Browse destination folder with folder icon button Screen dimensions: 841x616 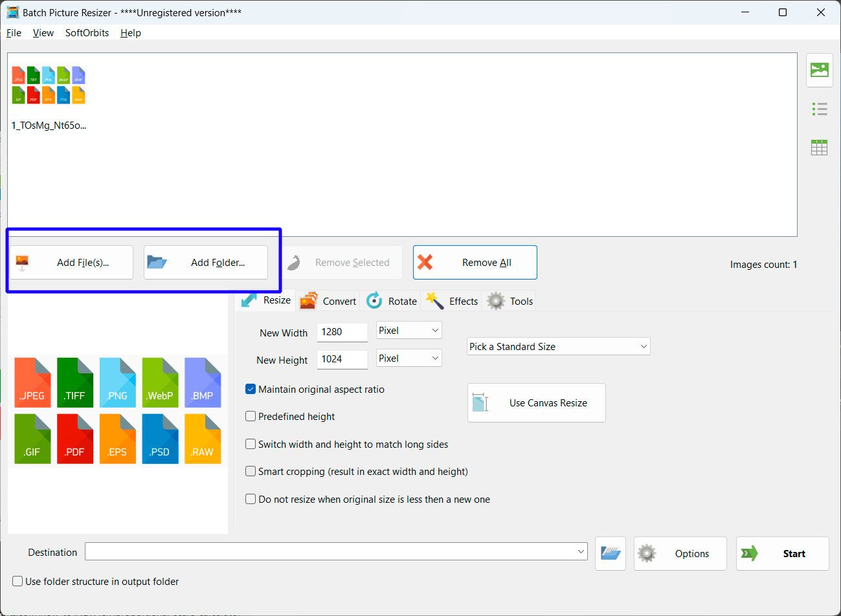click(611, 553)
